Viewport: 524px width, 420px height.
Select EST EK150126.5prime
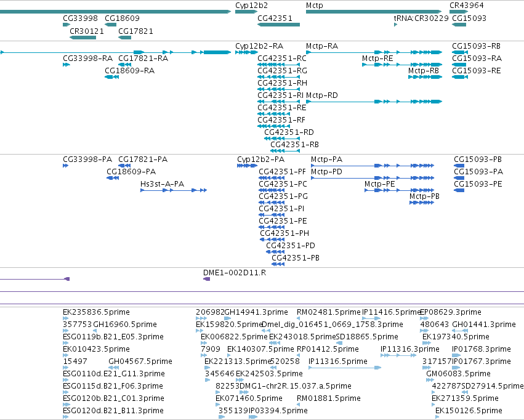(x=469, y=411)
